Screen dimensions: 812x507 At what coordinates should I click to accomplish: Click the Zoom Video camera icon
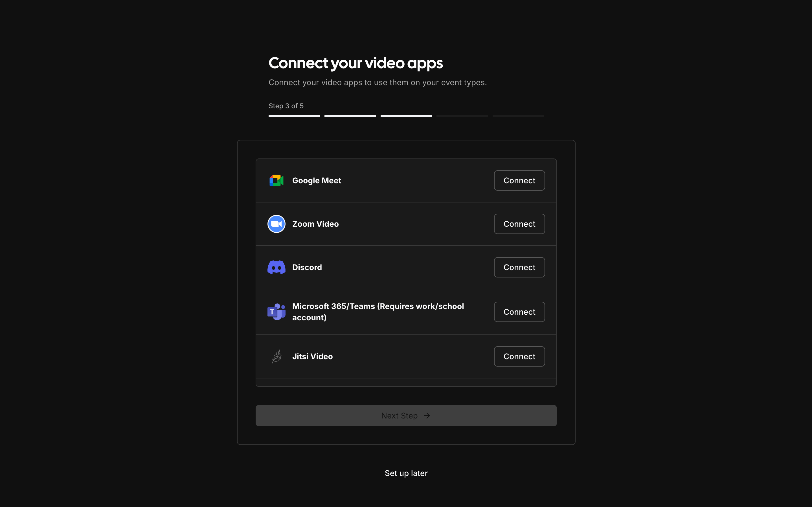click(x=276, y=224)
